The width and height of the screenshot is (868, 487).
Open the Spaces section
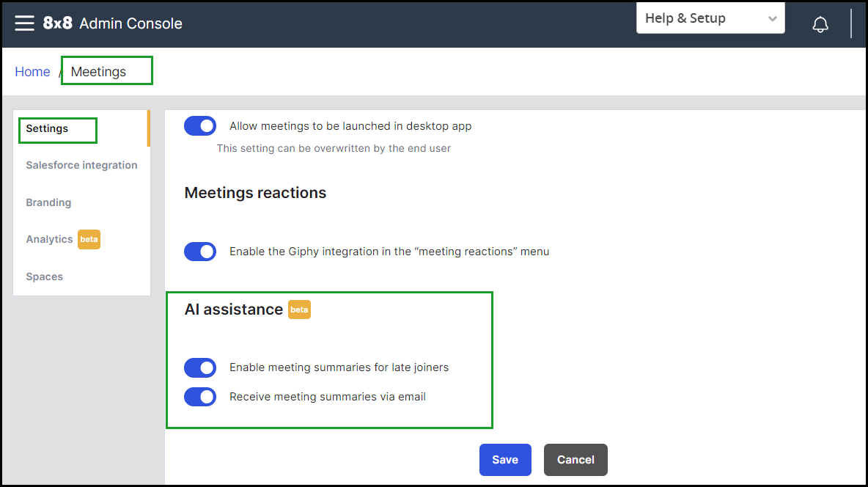click(x=44, y=277)
